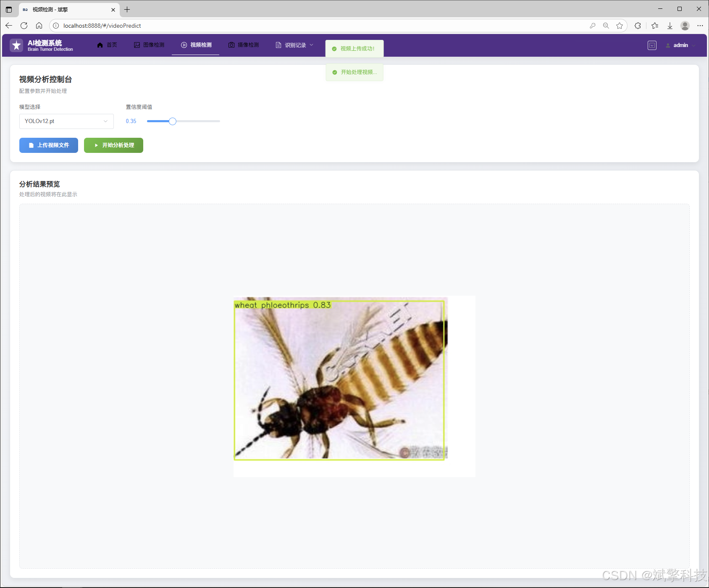Open browser extensions puzzle icon

638,26
